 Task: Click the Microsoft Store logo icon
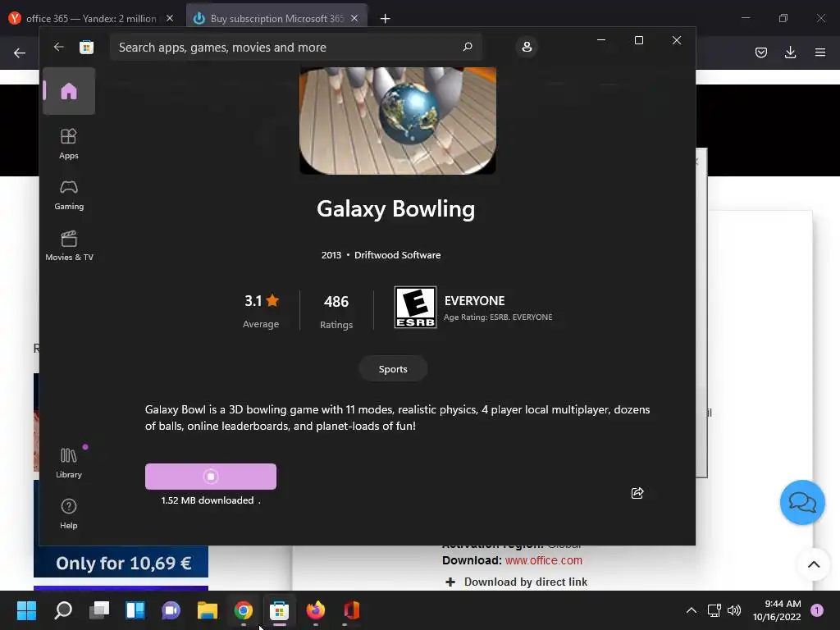(86, 47)
